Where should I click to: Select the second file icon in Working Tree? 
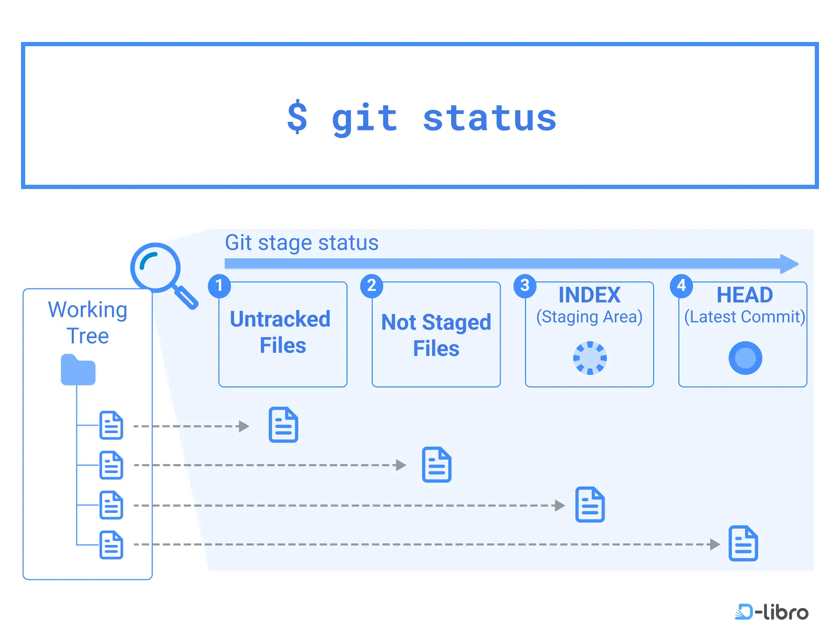[x=111, y=465]
